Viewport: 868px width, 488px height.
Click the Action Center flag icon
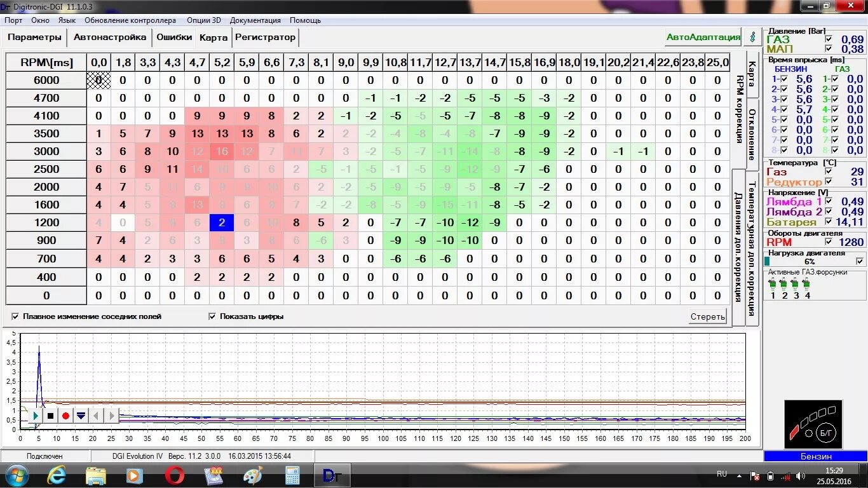point(754,476)
